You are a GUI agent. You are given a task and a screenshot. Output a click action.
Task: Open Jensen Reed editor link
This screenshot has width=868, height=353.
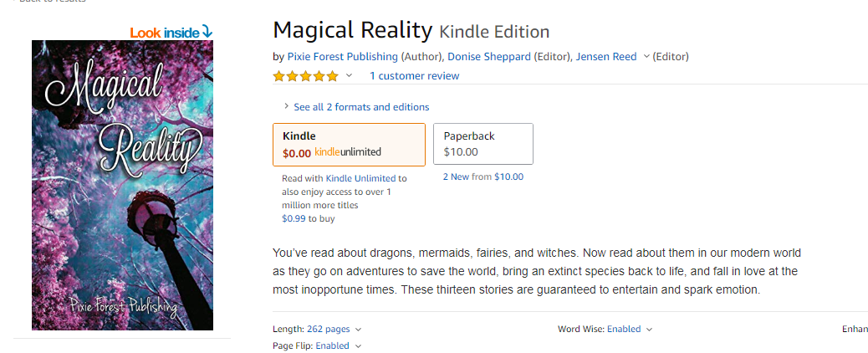click(x=606, y=57)
